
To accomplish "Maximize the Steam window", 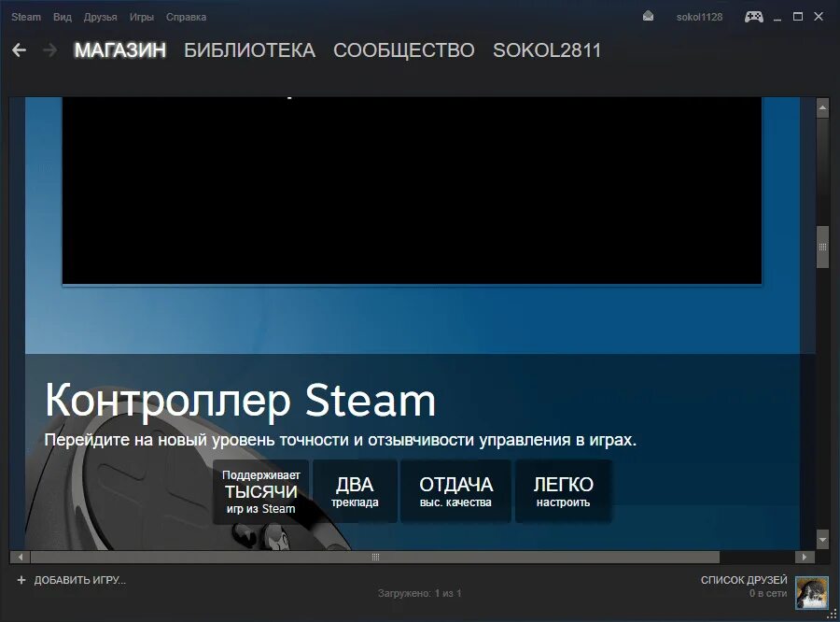I will pos(798,17).
